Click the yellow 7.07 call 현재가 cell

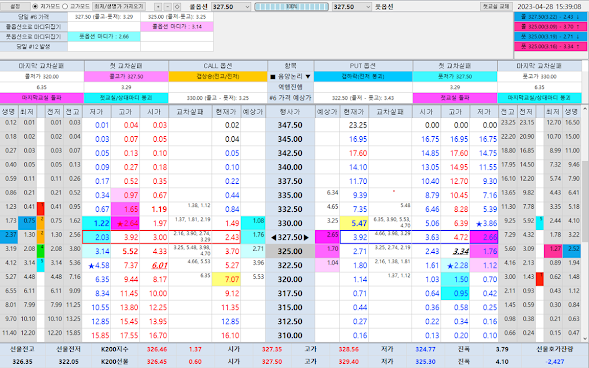click(226, 279)
